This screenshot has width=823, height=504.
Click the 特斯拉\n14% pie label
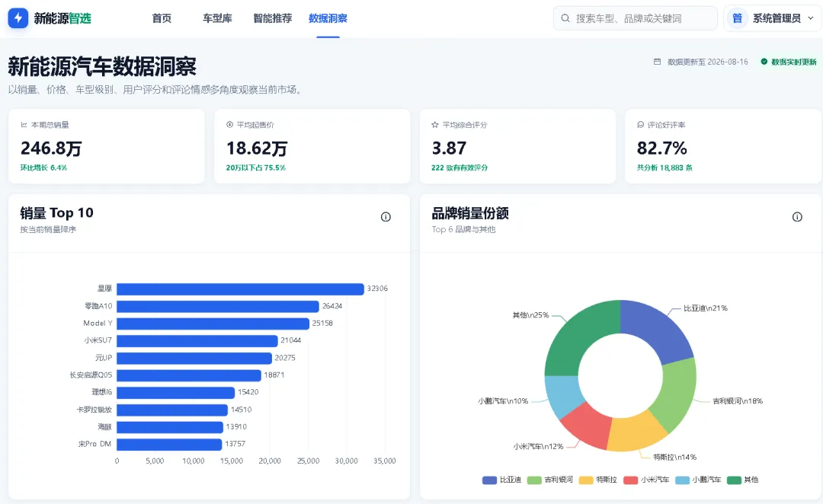tap(674, 458)
